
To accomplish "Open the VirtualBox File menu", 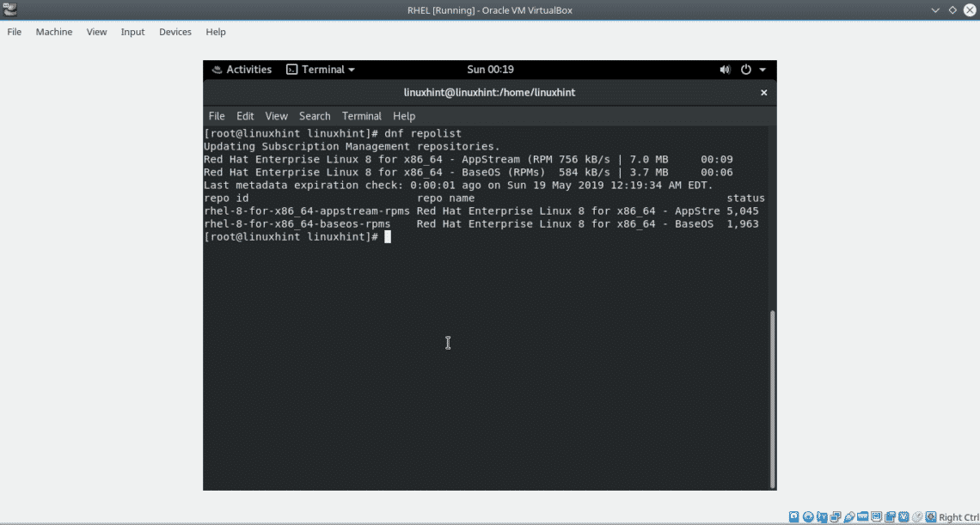I will click(14, 32).
